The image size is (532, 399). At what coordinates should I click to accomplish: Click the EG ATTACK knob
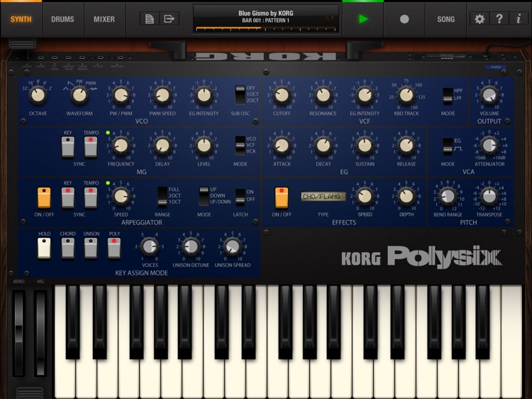pyautogui.click(x=282, y=146)
